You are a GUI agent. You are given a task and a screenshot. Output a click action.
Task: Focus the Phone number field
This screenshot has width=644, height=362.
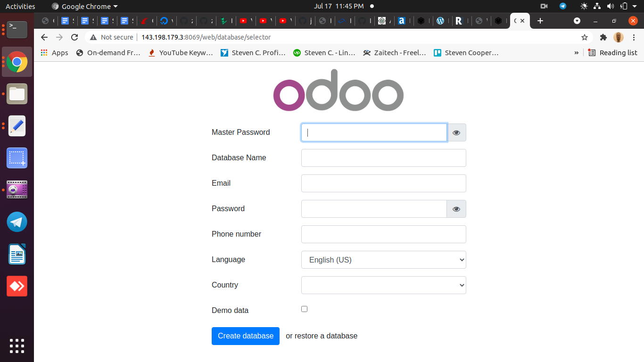click(x=384, y=234)
